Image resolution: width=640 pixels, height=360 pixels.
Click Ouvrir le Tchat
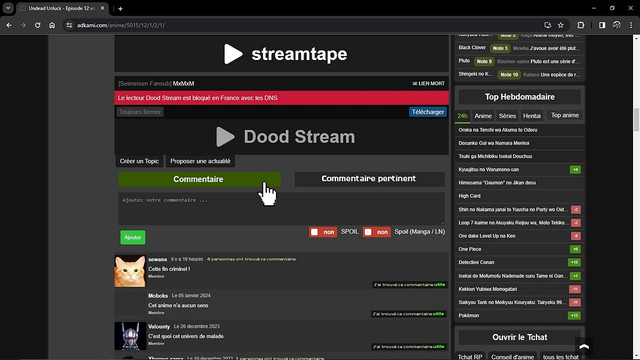click(520, 337)
